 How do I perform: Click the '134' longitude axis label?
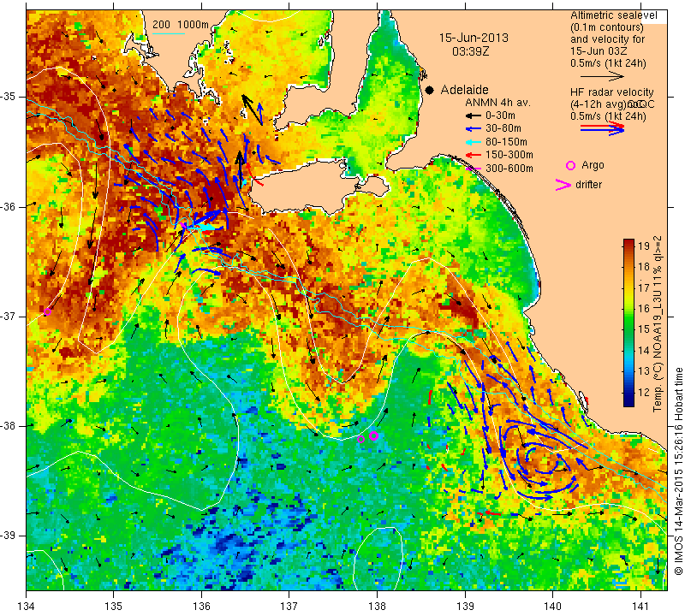27,607
